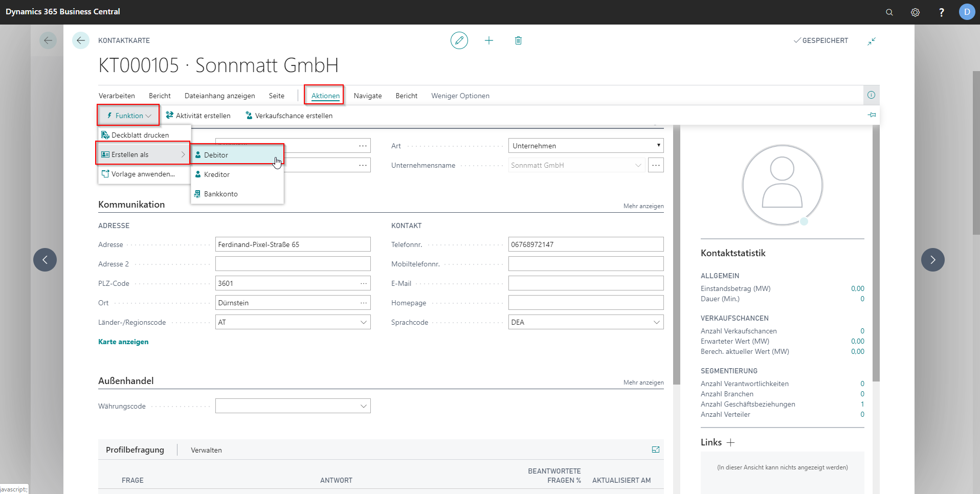
Task: Choose Deckblatt drucken menu entry
Action: 143,135
